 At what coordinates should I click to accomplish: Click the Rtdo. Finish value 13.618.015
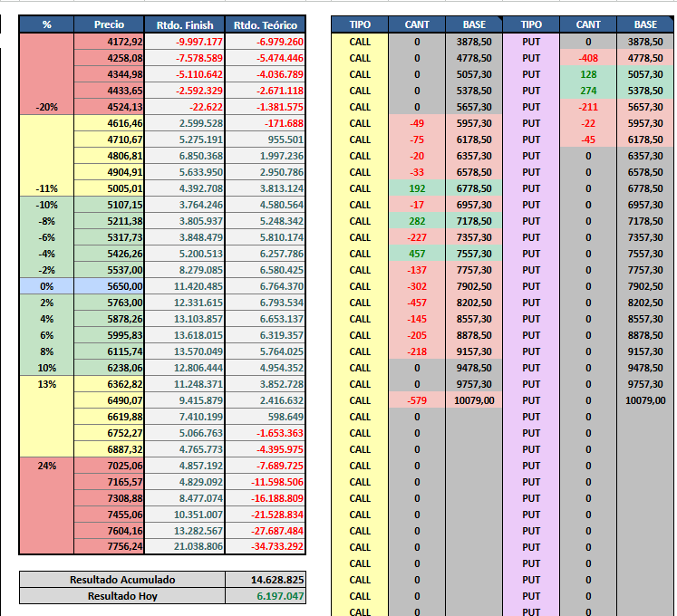tap(184, 335)
